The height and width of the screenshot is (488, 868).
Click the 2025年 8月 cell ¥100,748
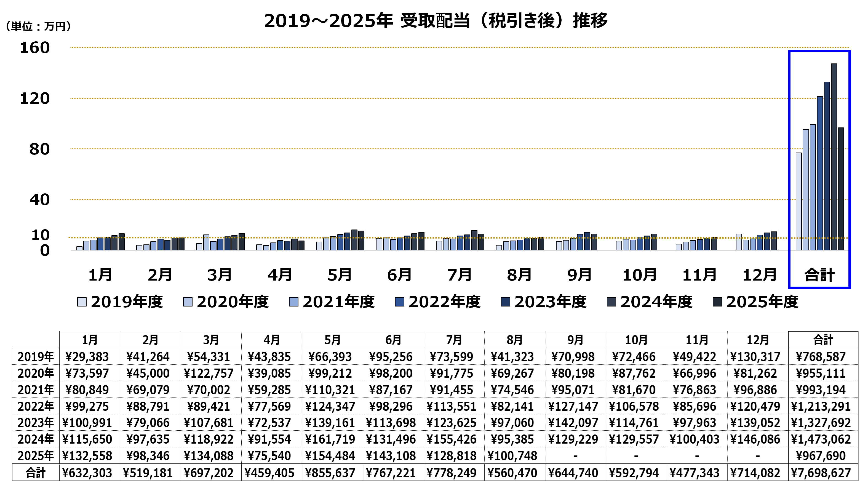click(x=512, y=456)
